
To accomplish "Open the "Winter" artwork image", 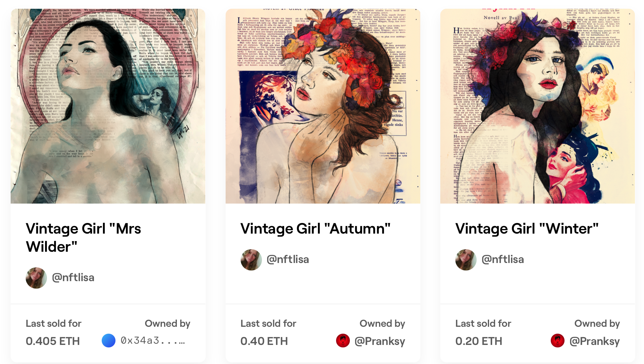I will pos(537,106).
